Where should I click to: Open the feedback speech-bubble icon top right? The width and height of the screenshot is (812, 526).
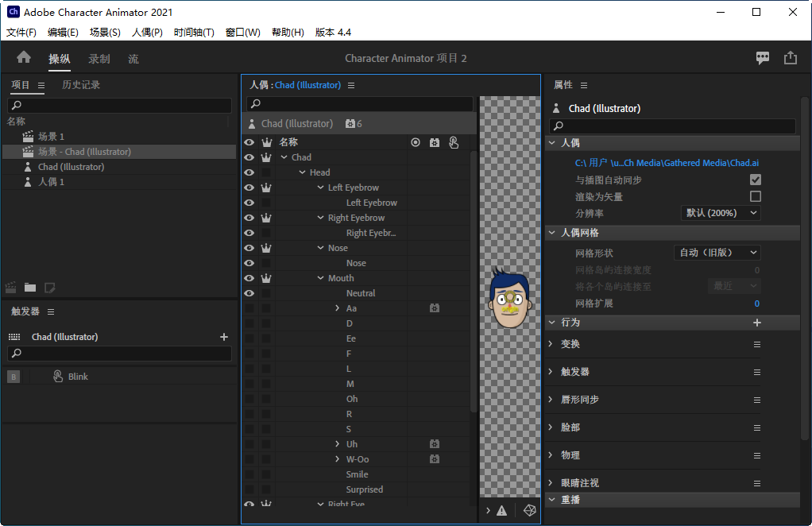click(762, 57)
